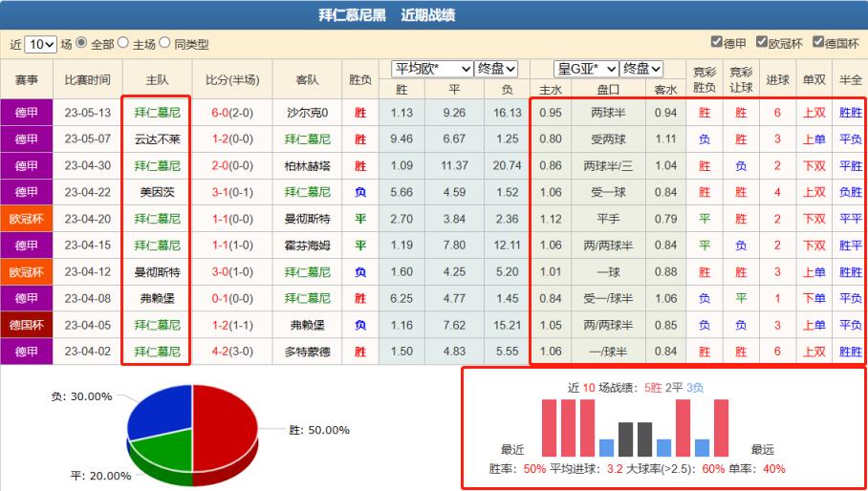
Task: Click the 德国杯 tag on the 23-04-05 row
Action: click(x=27, y=325)
